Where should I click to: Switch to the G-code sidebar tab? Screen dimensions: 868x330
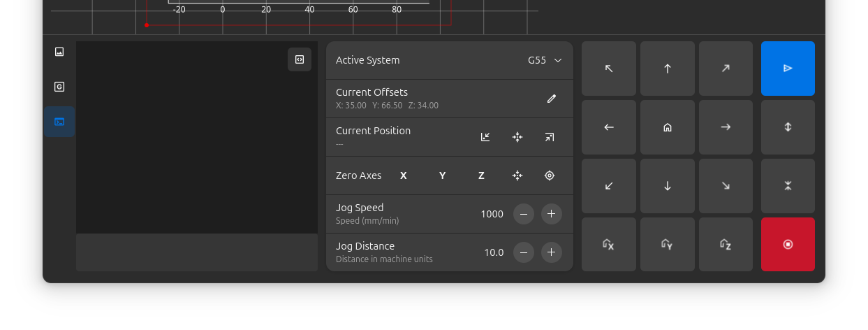pos(59,87)
